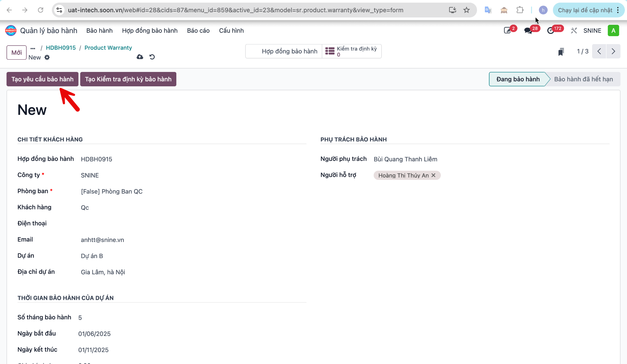Remove the Hoàng Thi Thúy An tag

[433, 175]
